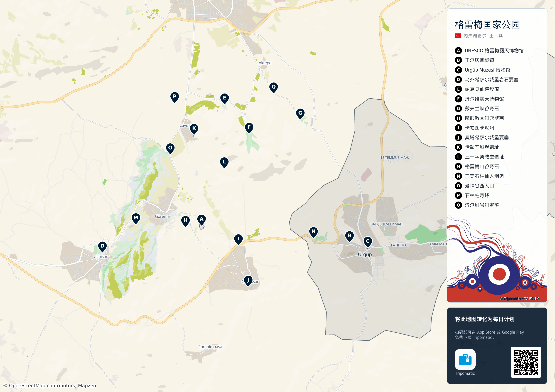
Task: Click the QR code image
Action: 526,362
